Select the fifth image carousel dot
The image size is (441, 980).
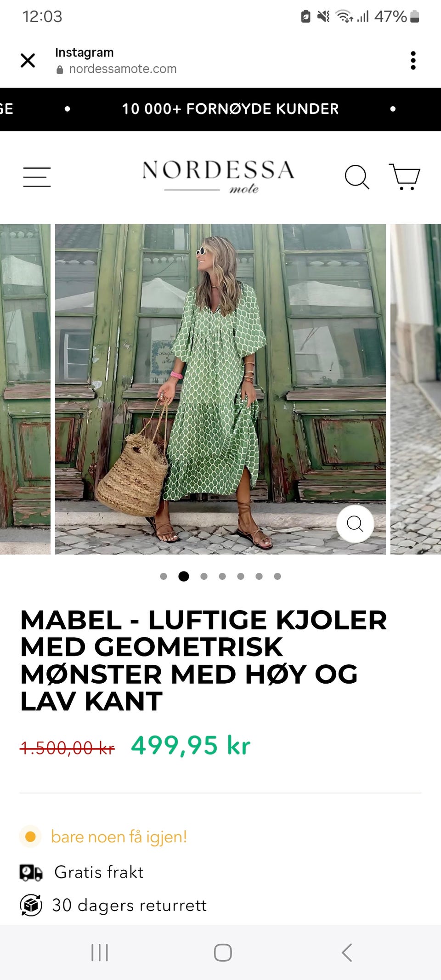241,576
